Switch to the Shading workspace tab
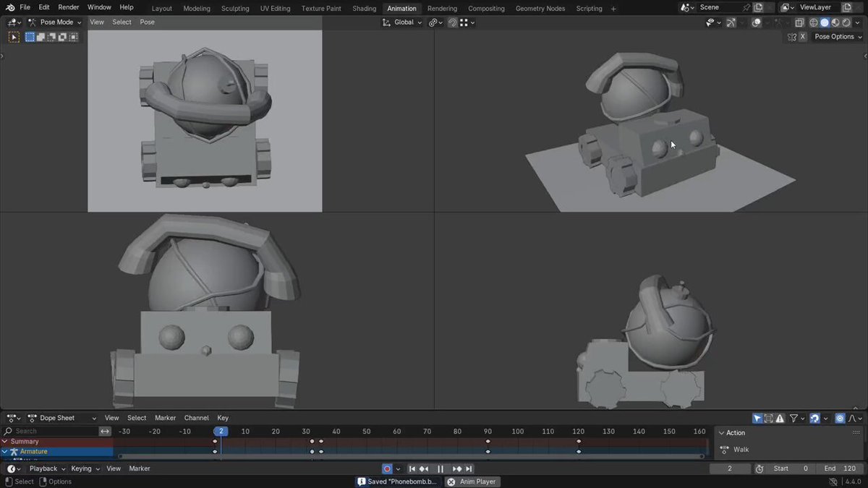 (365, 9)
